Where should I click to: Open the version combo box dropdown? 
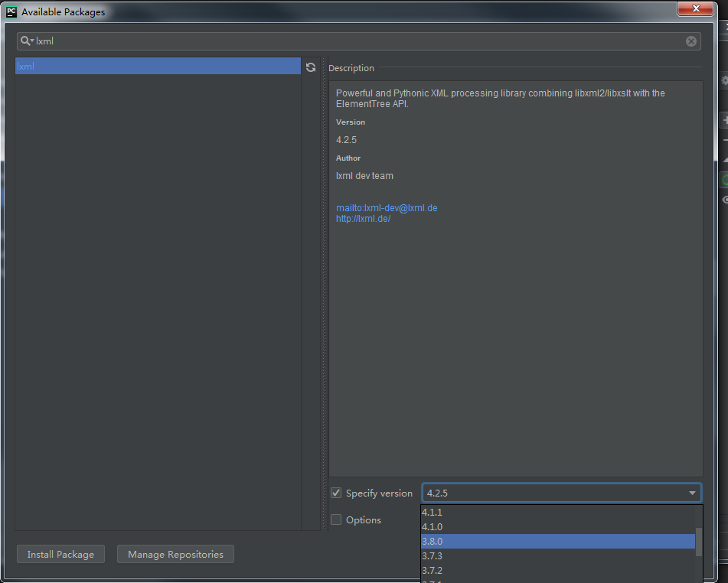pyautogui.click(x=691, y=493)
